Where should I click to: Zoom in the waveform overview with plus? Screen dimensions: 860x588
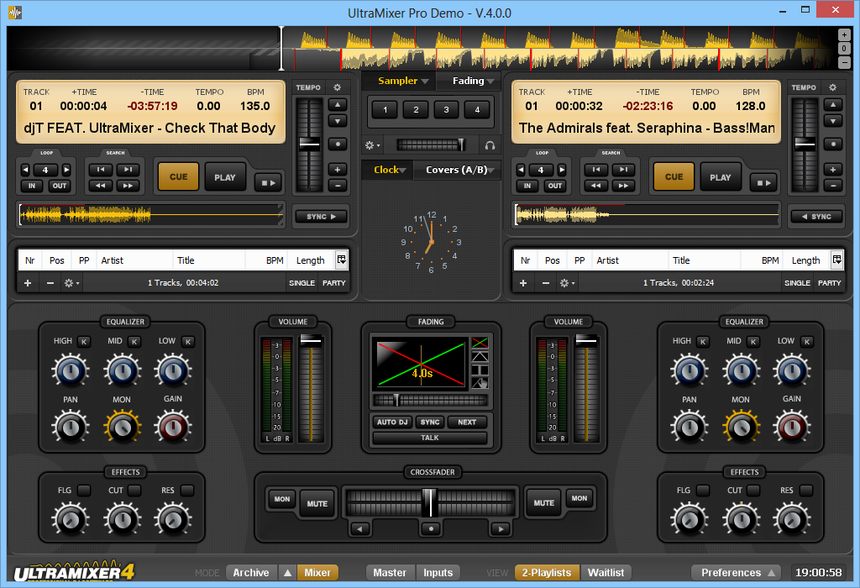(x=844, y=35)
